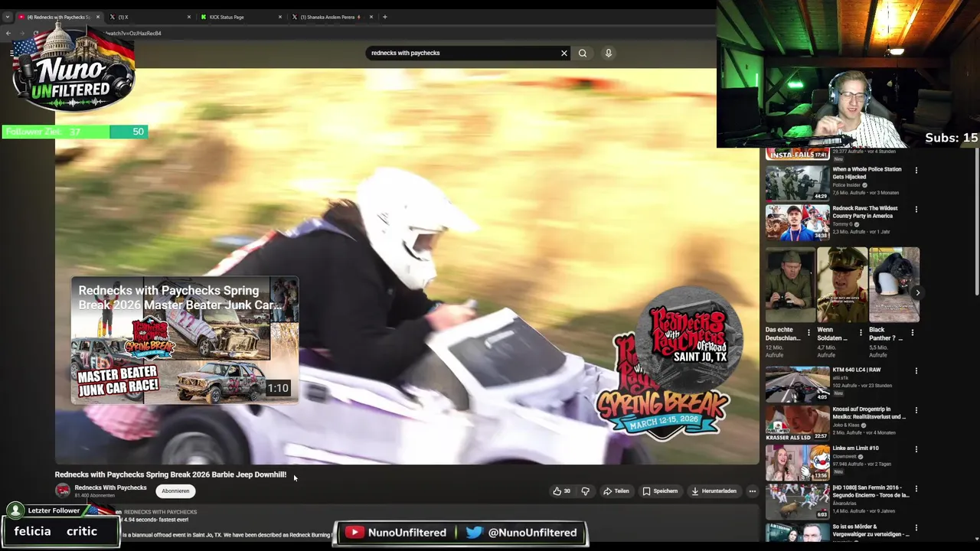Open options for Redneck Rave video
Image resolution: width=980 pixels, height=551 pixels.
916,209
